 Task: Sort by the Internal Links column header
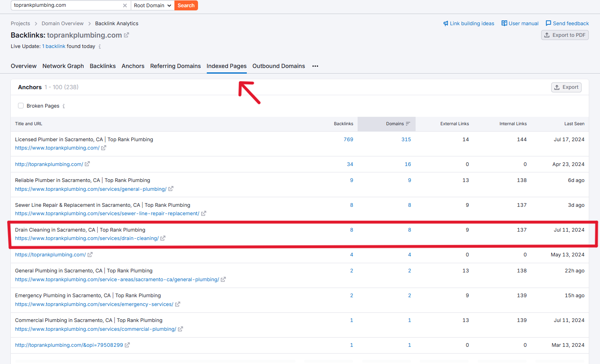coord(513,124)
